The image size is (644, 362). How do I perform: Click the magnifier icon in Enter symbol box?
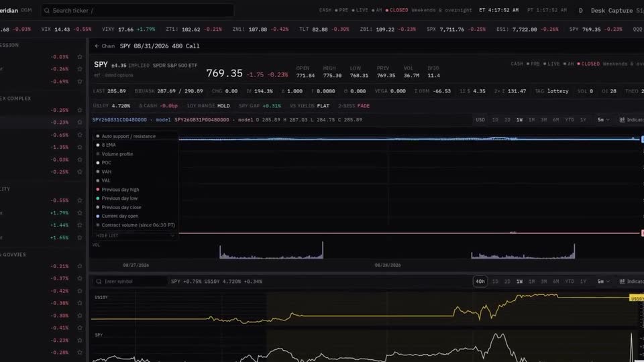pyautogui.click(x=99, y=281)
